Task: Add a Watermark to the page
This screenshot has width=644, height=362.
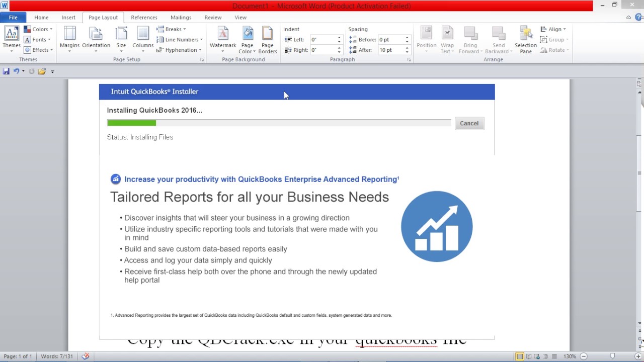Action: [x=223, y=39]
